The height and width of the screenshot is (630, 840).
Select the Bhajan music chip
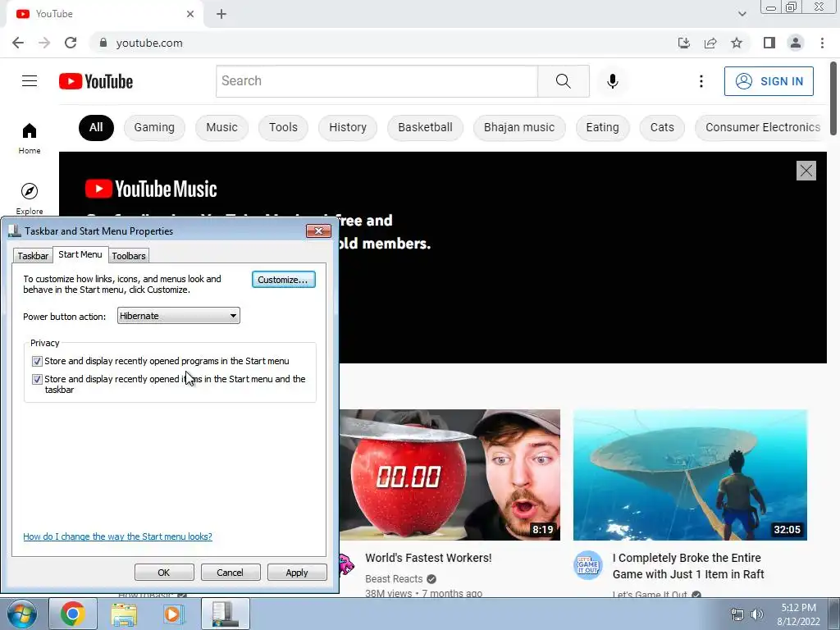point(519,127)
